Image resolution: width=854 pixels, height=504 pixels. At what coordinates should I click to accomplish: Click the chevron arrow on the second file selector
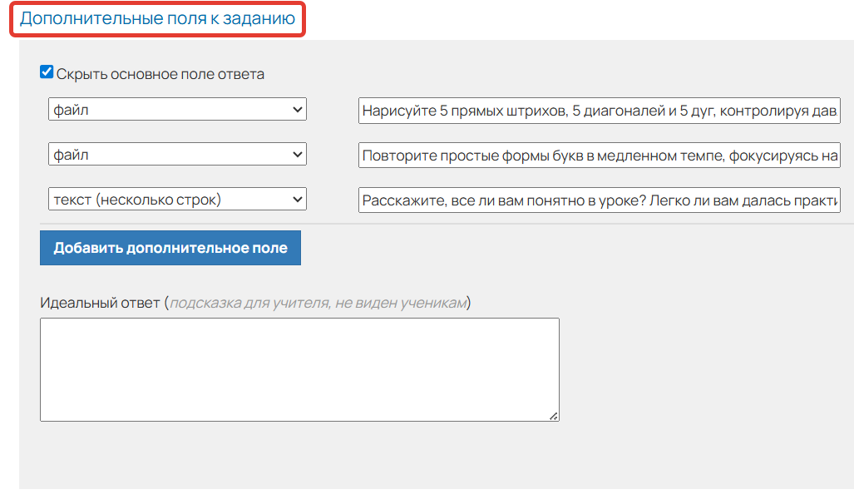point(297,154)
